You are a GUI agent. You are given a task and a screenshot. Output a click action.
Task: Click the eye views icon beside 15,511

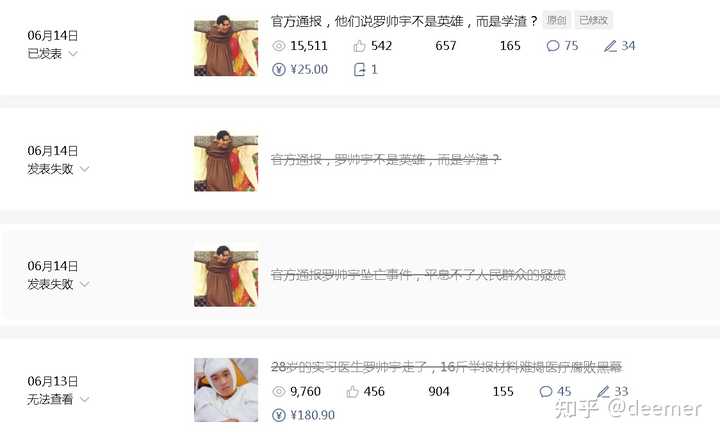click(x=279, y=46)
